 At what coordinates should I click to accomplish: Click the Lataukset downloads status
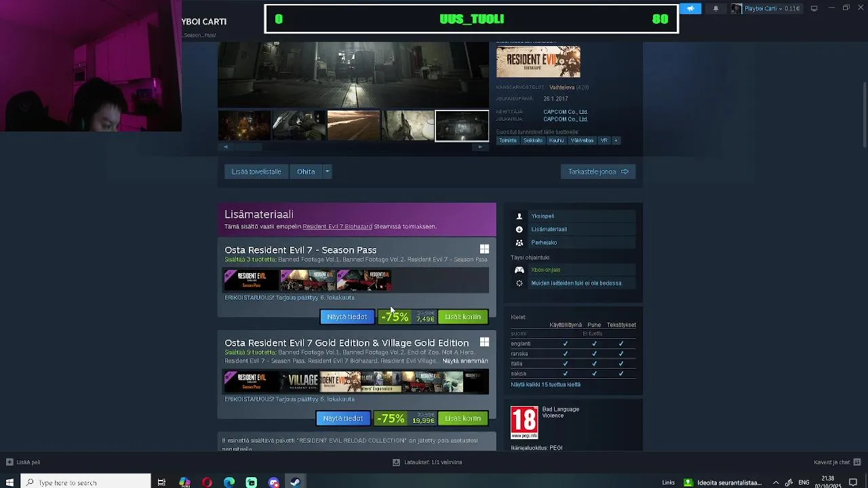(x=433, y=462)
